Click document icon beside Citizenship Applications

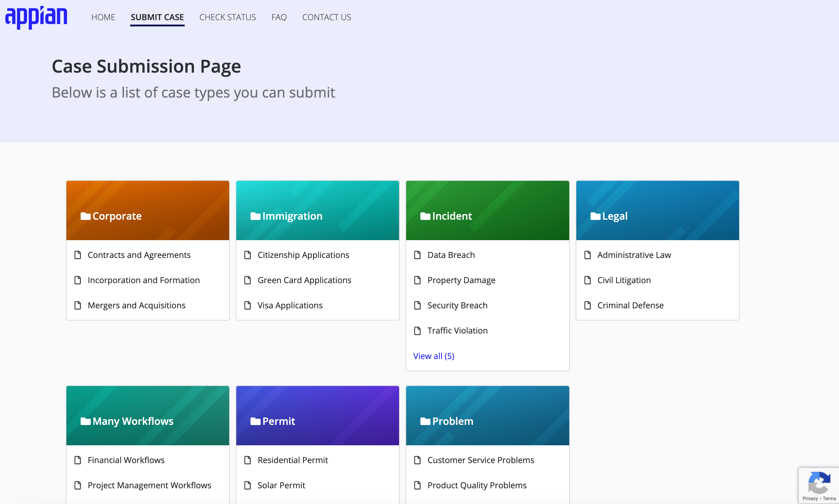[248, 255]
